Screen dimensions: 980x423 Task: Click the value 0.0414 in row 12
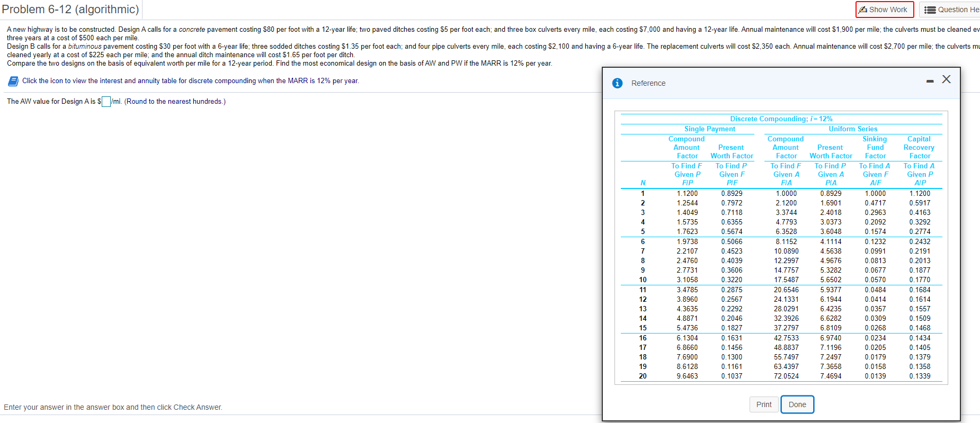875,299
